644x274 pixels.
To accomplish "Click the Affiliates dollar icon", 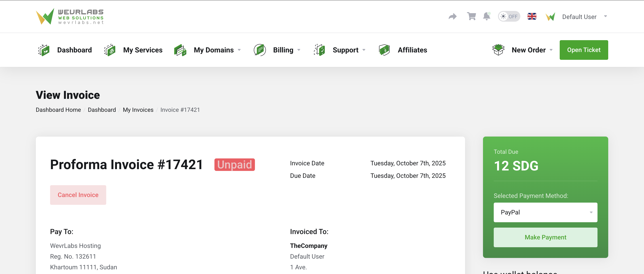I will [384, 50].
